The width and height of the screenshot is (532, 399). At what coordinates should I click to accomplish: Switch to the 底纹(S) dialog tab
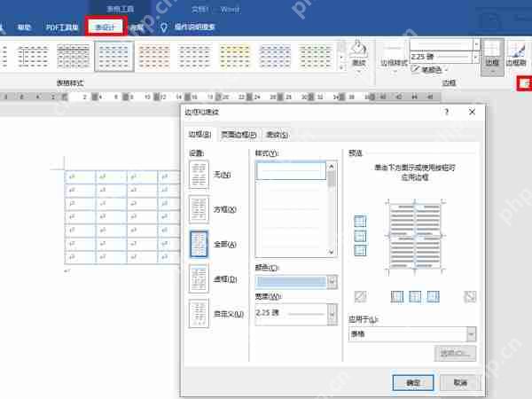coord(278,135)
